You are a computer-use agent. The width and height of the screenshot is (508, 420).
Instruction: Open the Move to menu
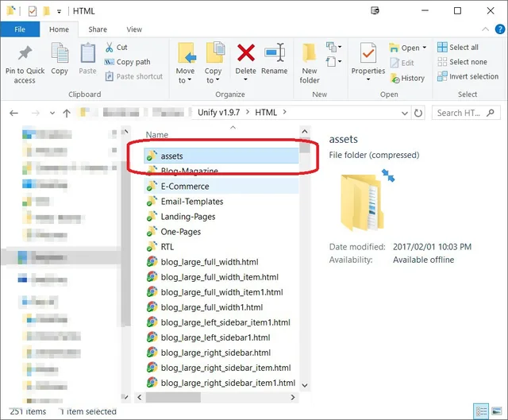coord(185,63)
